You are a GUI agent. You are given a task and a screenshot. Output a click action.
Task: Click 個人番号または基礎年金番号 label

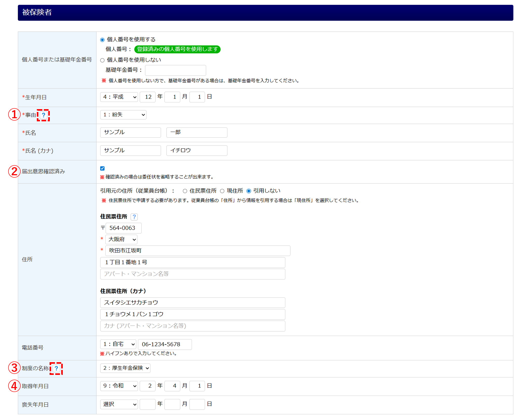point(57,60)
